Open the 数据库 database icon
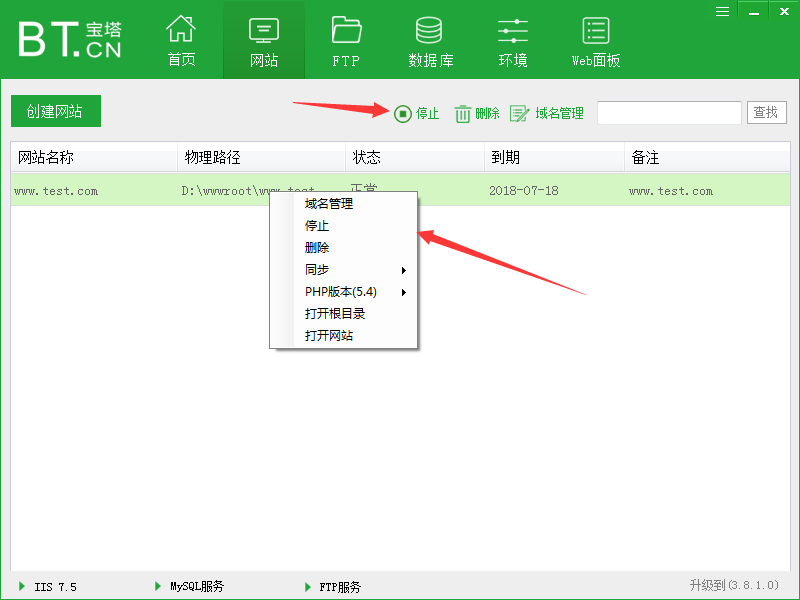The height and width of the screenshot is (600, 800). pos(428,30)
